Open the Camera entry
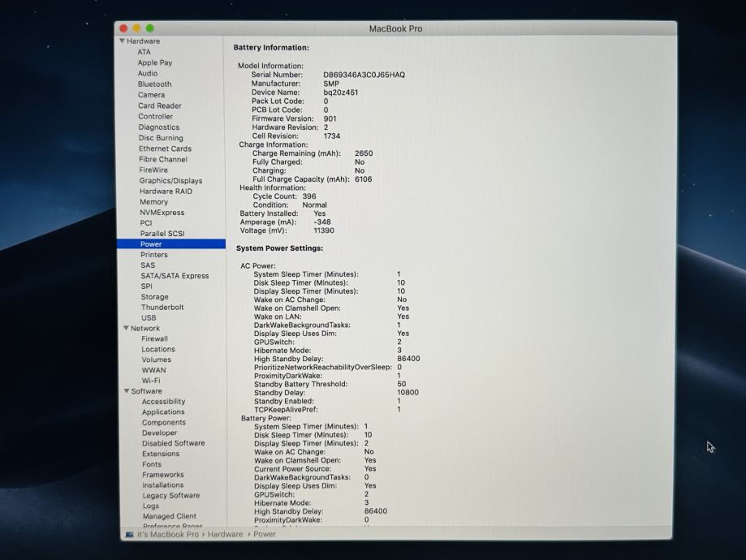Screen dimensions: 746x560 pos(151,95)
